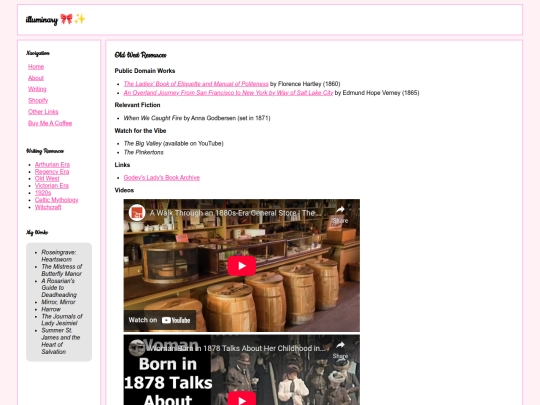Go to the About page
540x405 pixels.
tap(36, 78)
